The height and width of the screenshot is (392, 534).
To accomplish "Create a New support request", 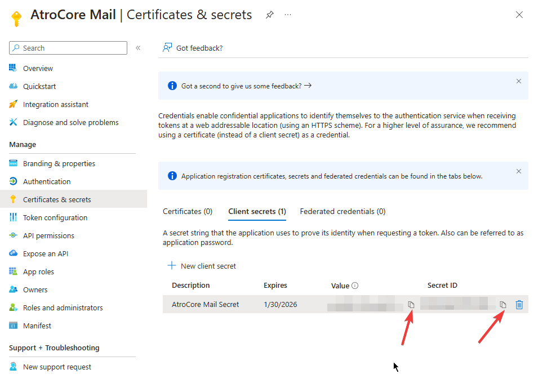I will (57, 367).
